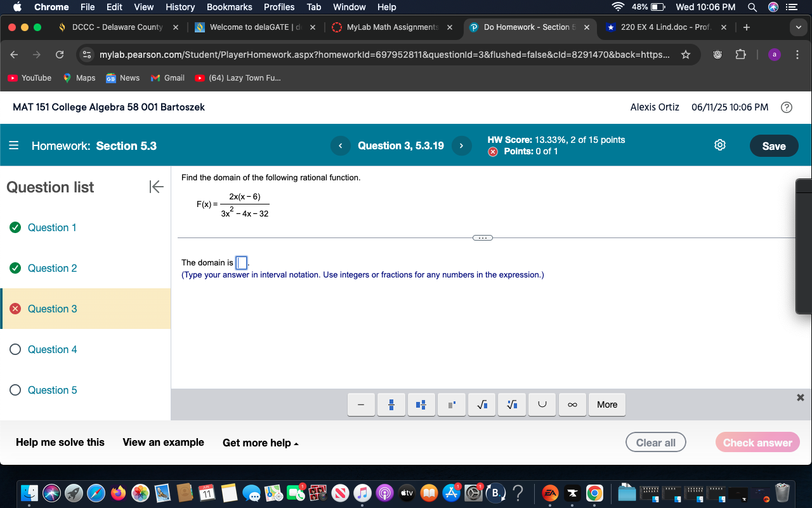Open the question list hamburger menu
812x508 pixels.
click(13, 145)
